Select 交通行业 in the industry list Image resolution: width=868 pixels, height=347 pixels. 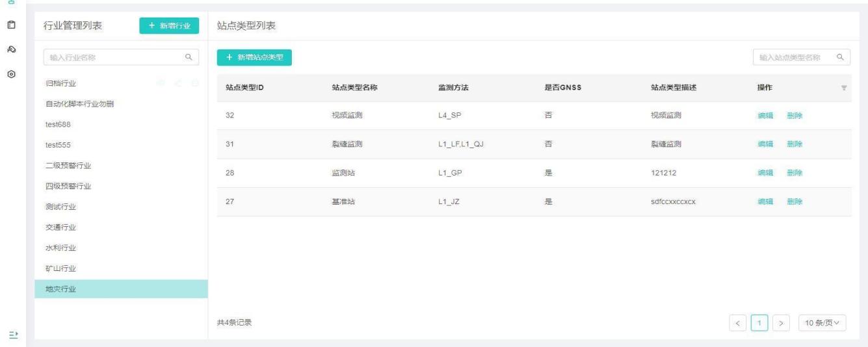point(58,227)
